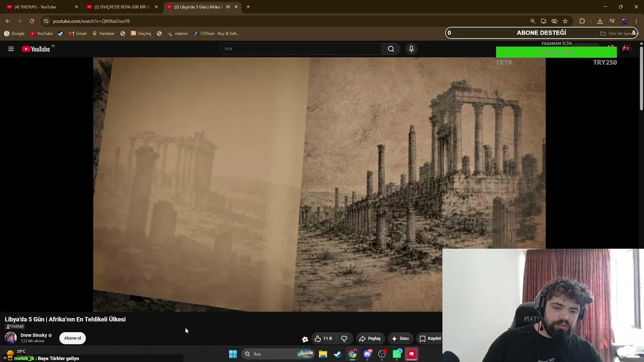Open the Gmail bookmark

point(77,34)
